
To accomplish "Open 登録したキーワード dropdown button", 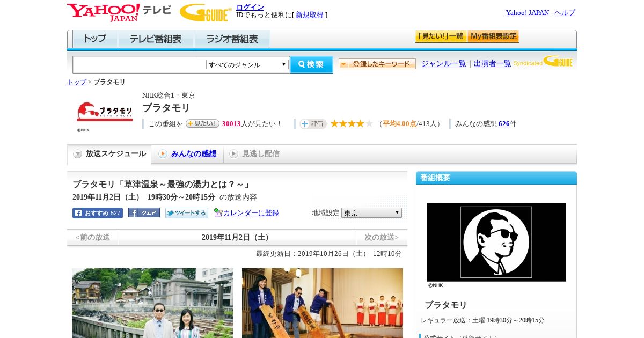I will click(x=377, y=64).
